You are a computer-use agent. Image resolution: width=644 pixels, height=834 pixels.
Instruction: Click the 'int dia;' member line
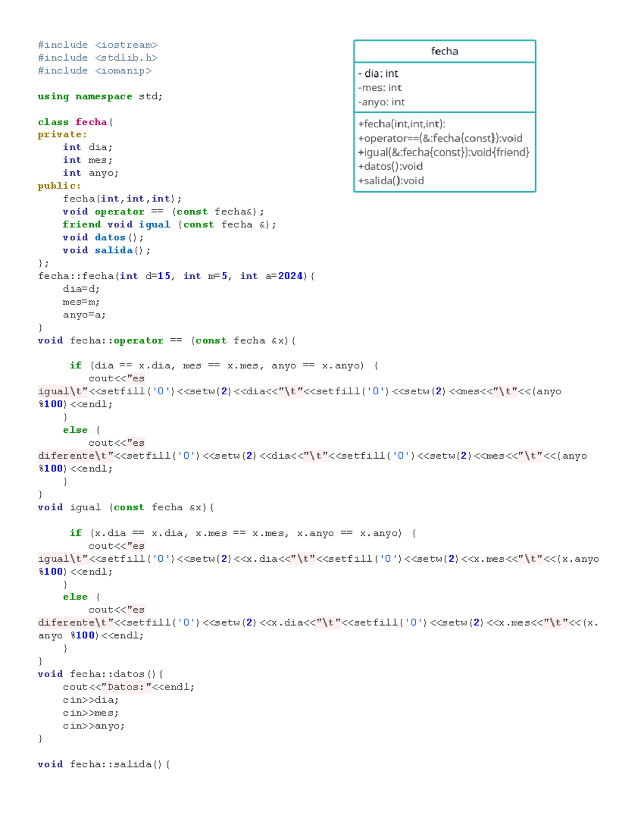point(88,148)
